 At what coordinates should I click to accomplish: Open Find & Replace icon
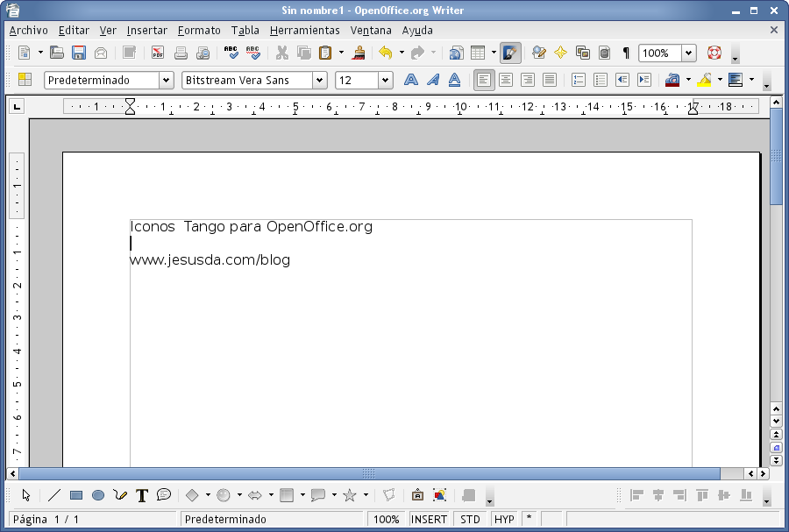(x=539, y=53)
